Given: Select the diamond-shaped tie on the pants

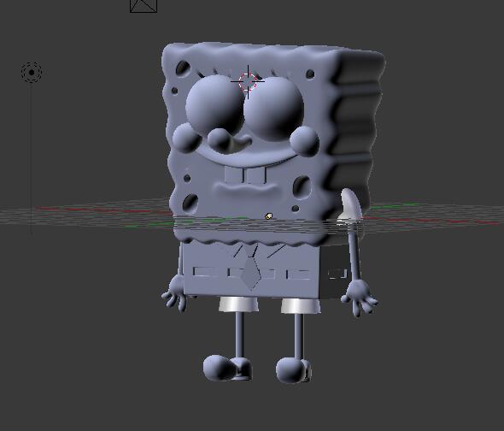Looking at the screenshot, I should point(251,273).
